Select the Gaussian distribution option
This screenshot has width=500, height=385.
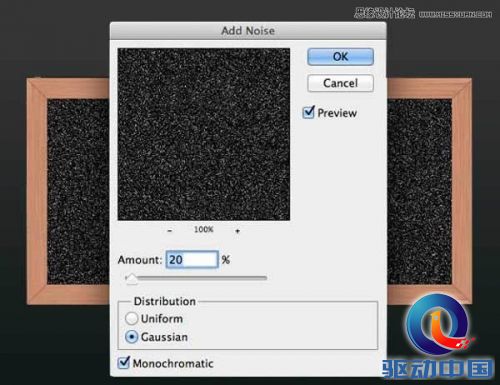[131, 337]
